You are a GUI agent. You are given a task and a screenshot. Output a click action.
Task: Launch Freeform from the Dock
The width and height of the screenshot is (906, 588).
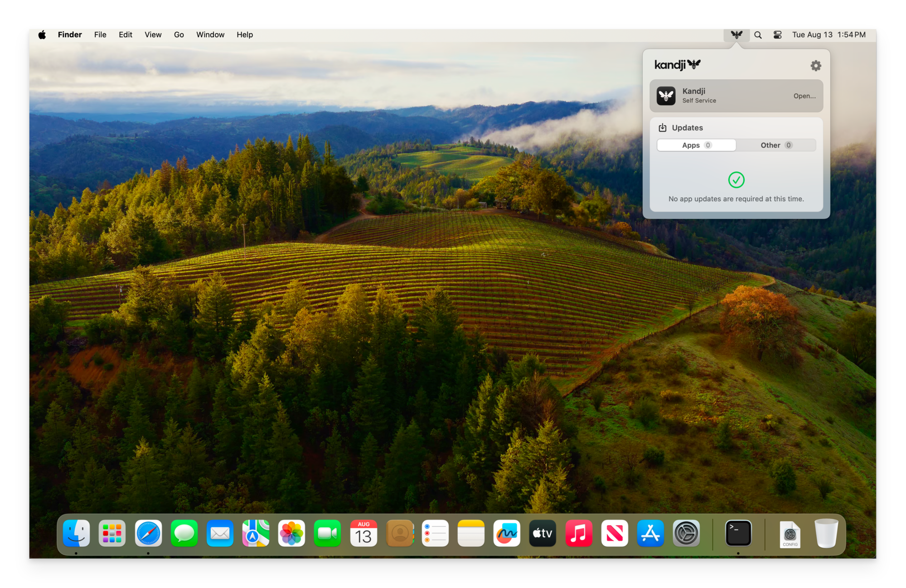[x=506, y=533]
